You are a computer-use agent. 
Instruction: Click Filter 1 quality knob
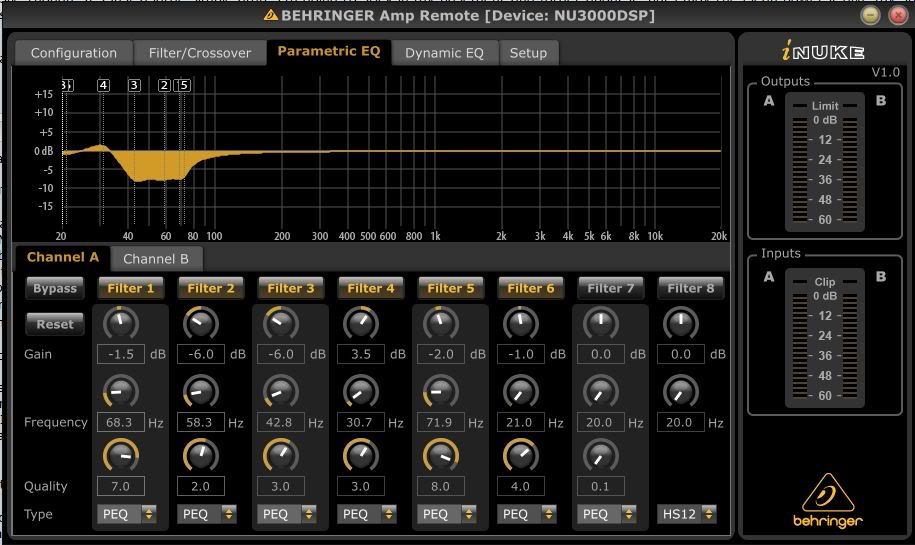click(121, 455)
